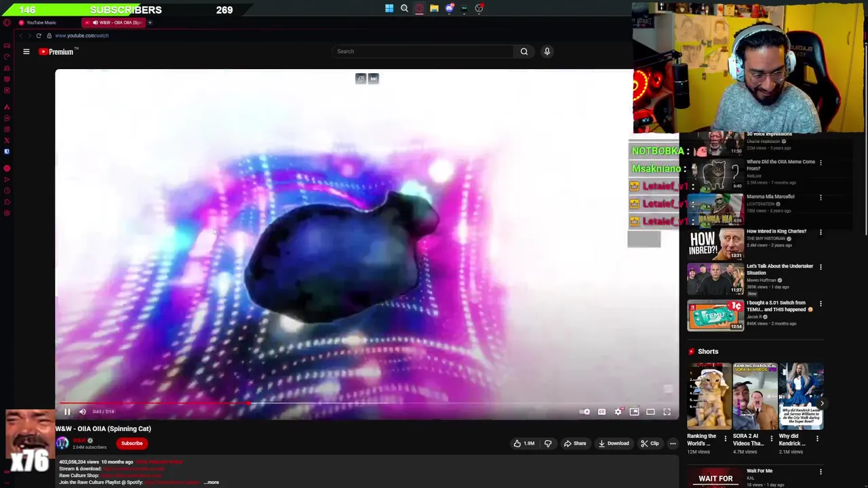Viewport: 868px width, 488px height.
Task: Click the search magnifier button
Action: [524, 52]
